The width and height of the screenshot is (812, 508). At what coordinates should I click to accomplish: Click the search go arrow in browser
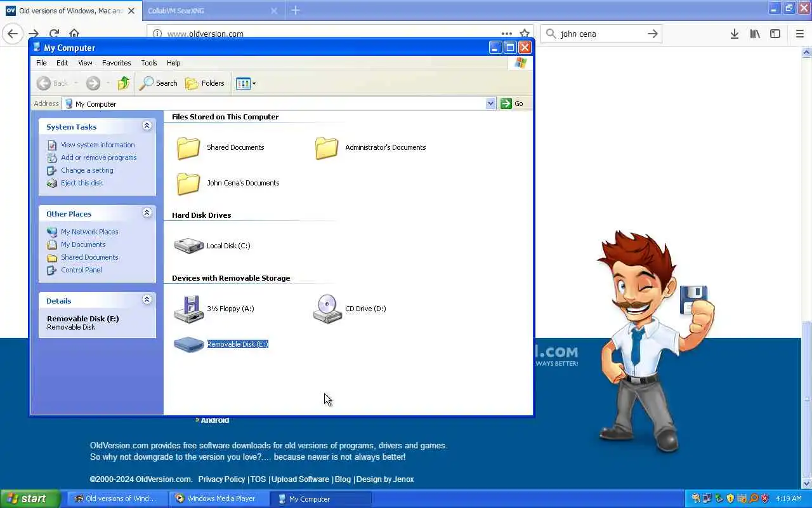pos(652,34)
